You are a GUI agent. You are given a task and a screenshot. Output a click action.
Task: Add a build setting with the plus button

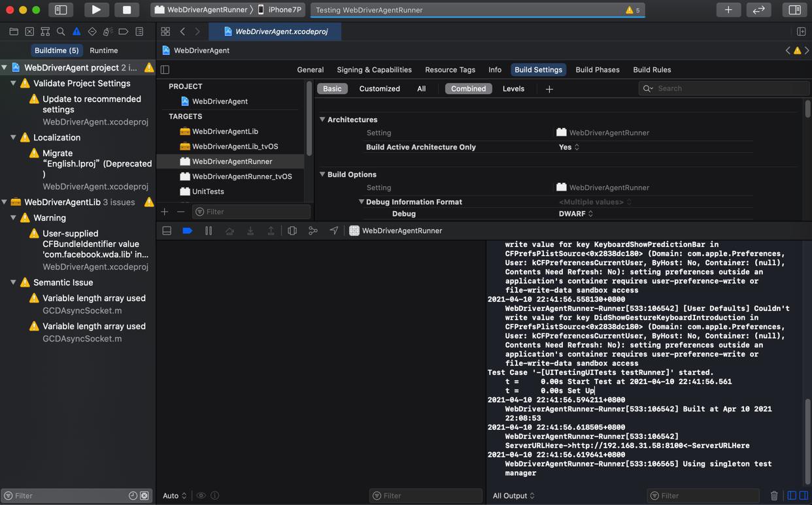point(549,89)
